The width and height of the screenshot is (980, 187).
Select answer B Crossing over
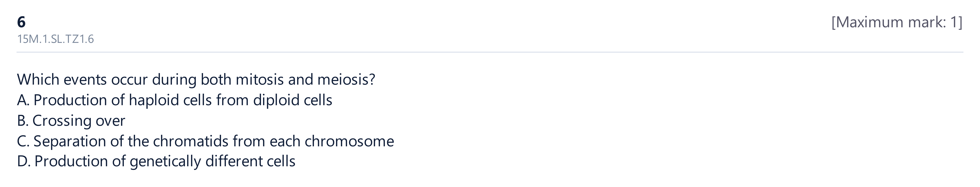click(x=71, y=121)
